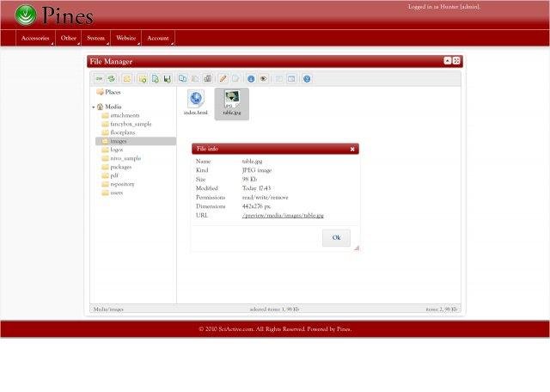Expand the File Manager panel to full screen

point(456,61)
